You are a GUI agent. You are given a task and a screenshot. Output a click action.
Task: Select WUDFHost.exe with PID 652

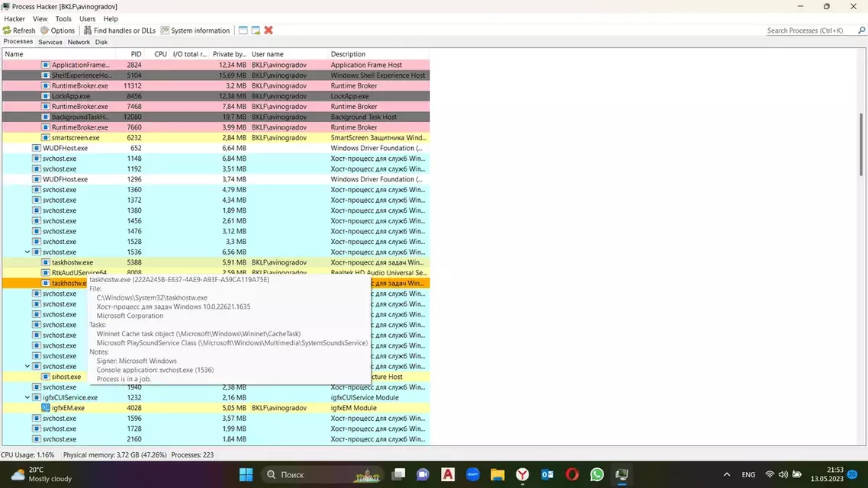pos(216,148)
